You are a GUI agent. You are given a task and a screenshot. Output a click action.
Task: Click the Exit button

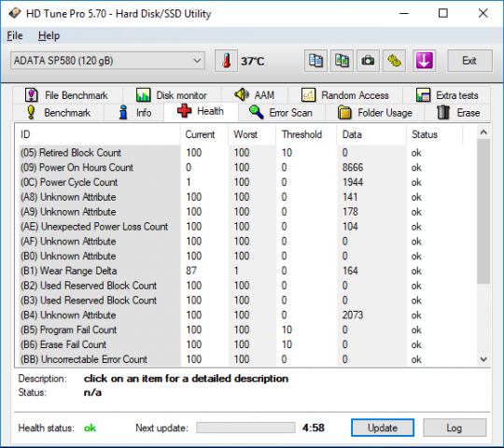coord(469,61)
